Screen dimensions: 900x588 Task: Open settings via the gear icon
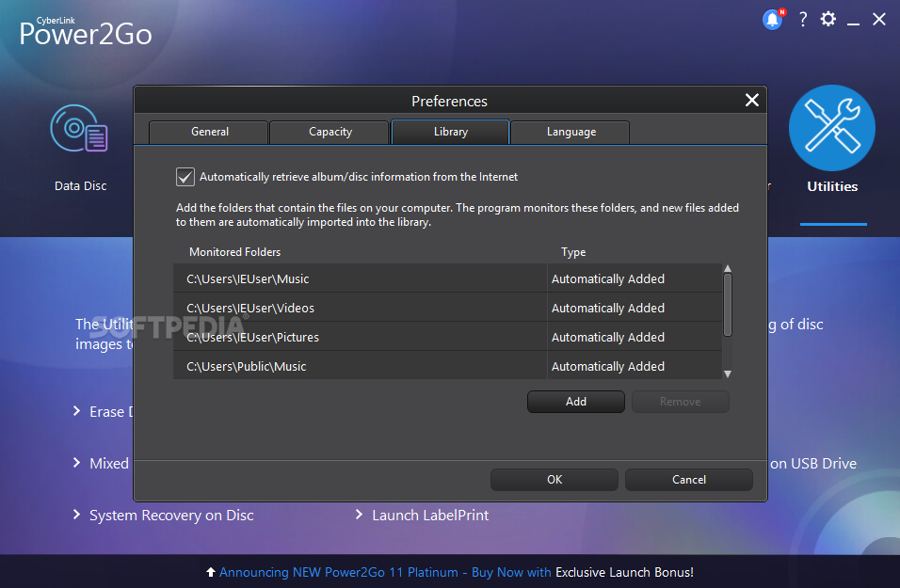828,19
